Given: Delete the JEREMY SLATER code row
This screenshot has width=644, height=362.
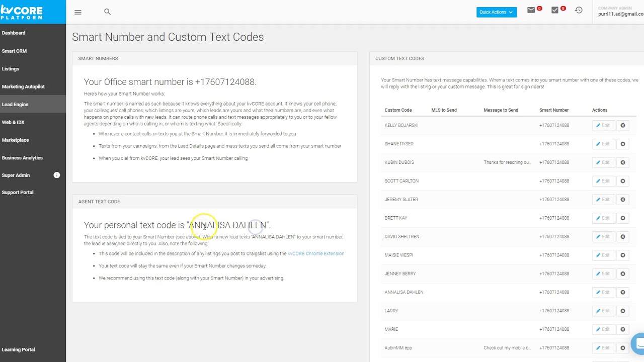Looking at the screenshot, I should click(x=623, y=200).
